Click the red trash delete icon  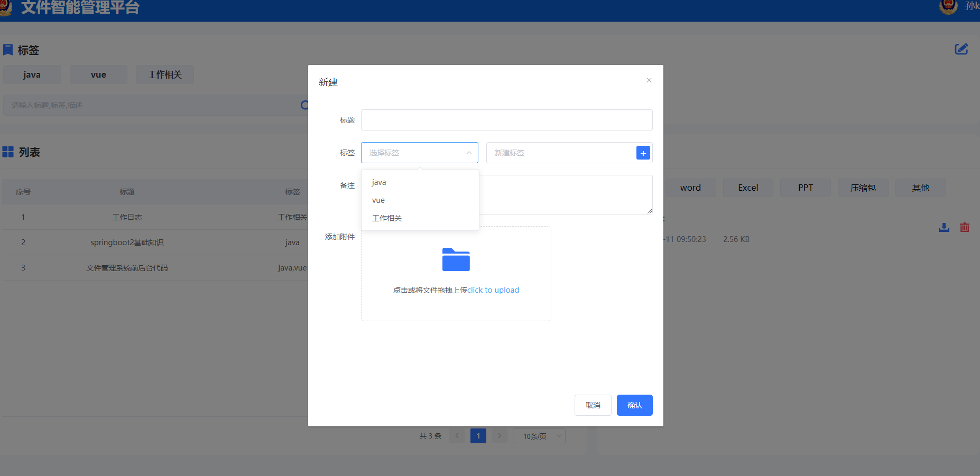[965, 227]
